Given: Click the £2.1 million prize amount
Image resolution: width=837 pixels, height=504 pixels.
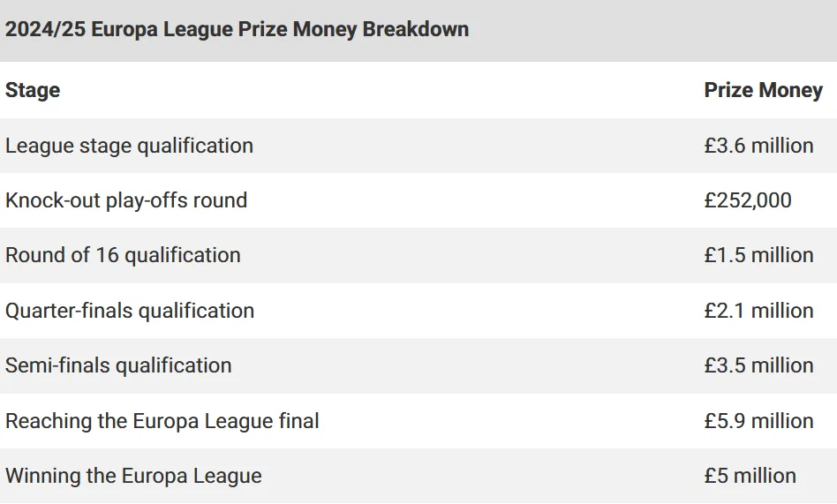Looking at the screenshot, I should point(758,311).
